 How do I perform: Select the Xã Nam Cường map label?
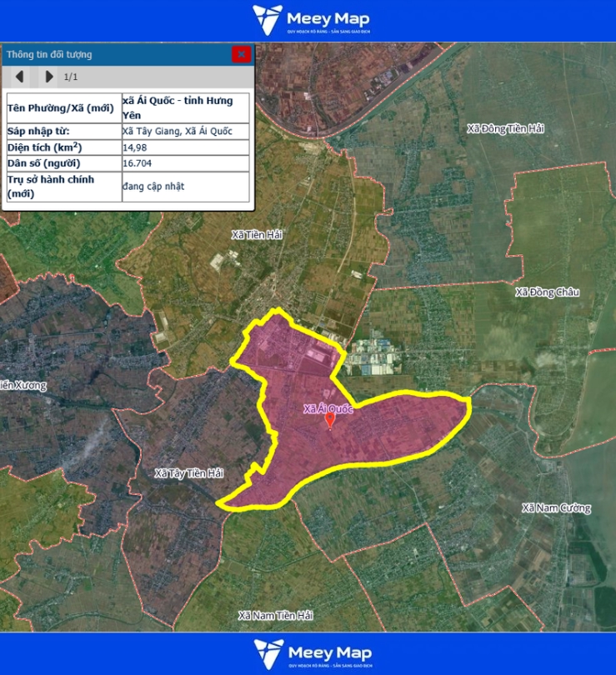tap(556, 508)
